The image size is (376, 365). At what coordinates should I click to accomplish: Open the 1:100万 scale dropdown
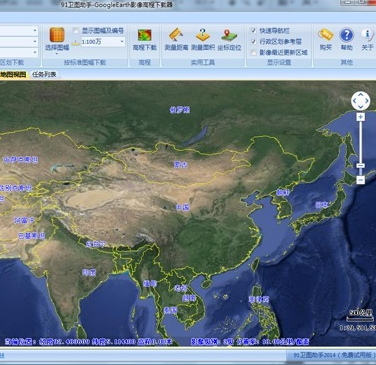click(x=122, y=42)
